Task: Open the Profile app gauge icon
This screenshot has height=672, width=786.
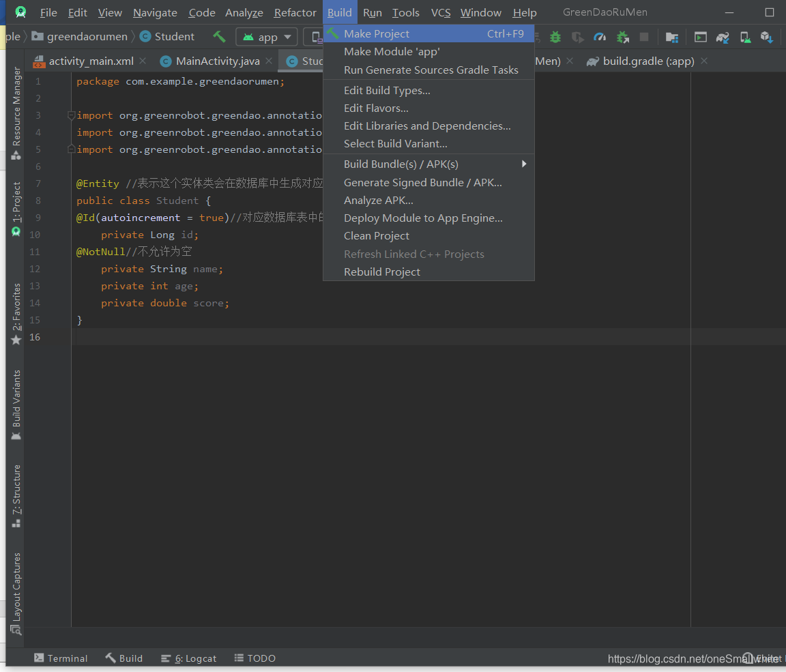Action: 600,37
